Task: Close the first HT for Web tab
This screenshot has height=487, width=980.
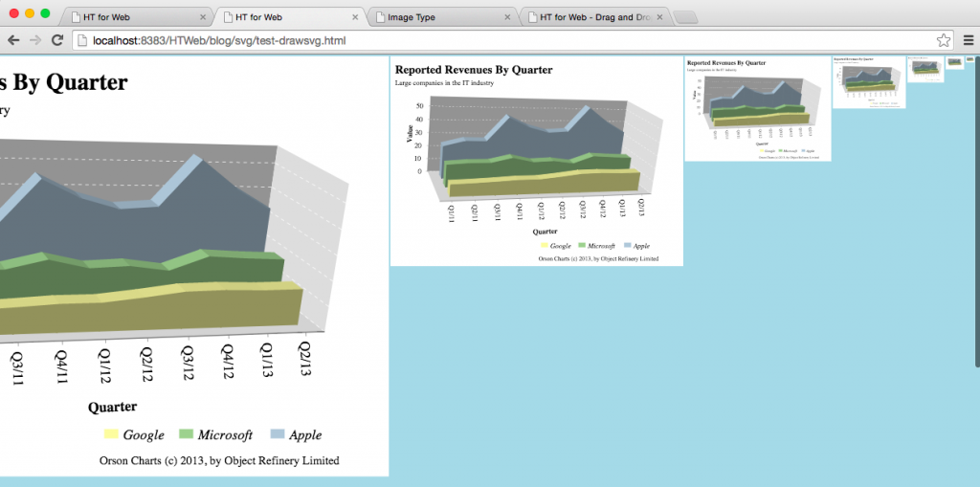Action: coord(203,17)
